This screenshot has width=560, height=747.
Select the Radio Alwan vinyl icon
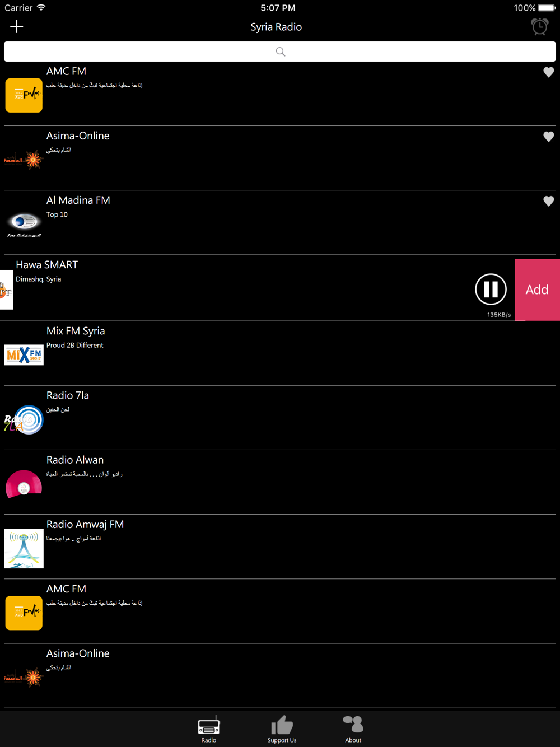[x=24, y=484]
